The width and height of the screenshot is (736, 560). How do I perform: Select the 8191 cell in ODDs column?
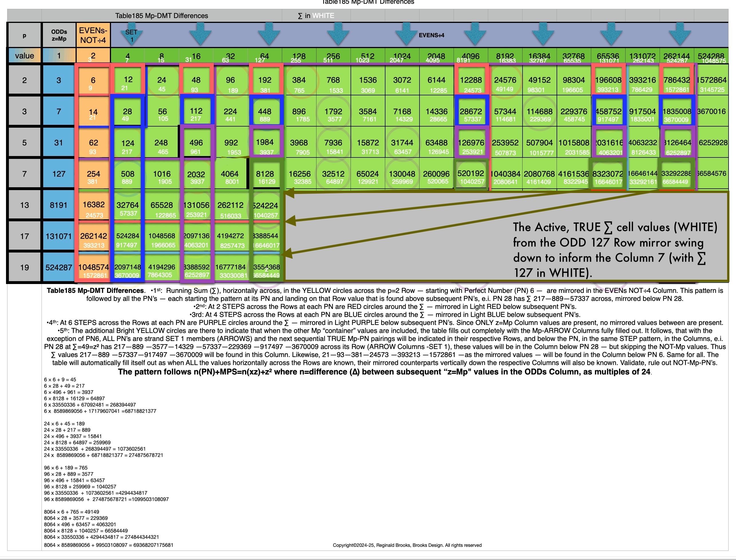[x=59, y=205]
